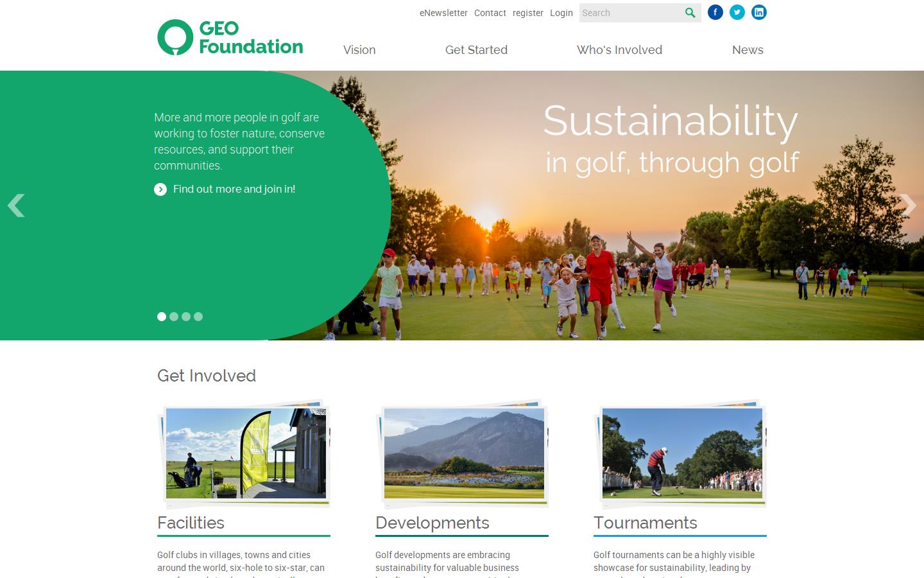Image resolution: width=924 pixels, height=578 pixels.
Task: Go to the previous carousel slide
Action: pos(15,206)
